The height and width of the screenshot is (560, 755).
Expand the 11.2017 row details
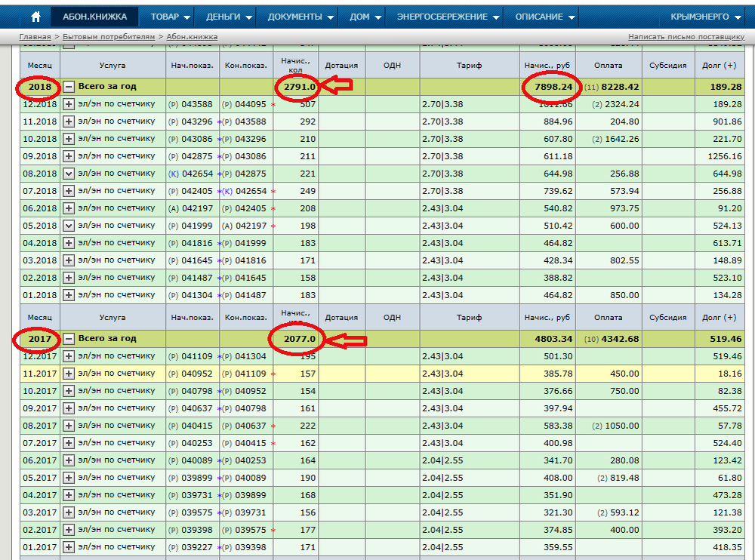point(69,374)
